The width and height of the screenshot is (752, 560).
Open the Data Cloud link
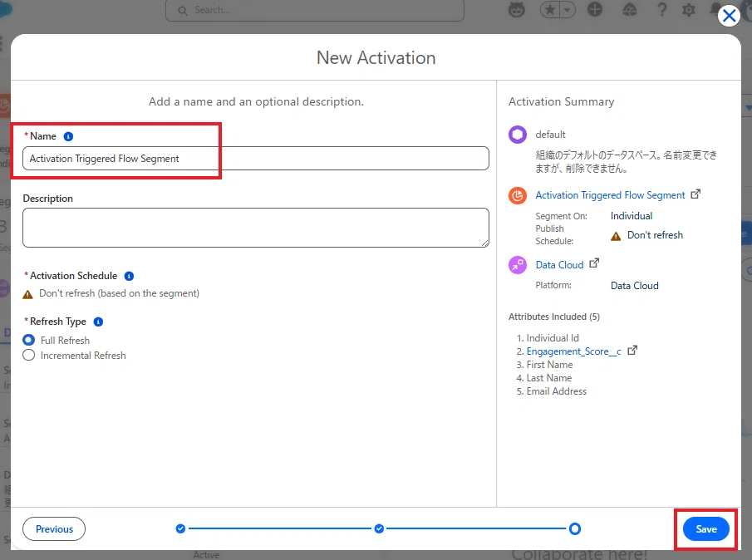point(559,265)
